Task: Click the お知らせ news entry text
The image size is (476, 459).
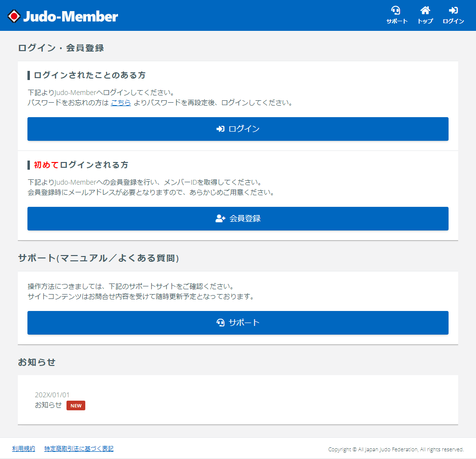Action: (x=48, y=405)
